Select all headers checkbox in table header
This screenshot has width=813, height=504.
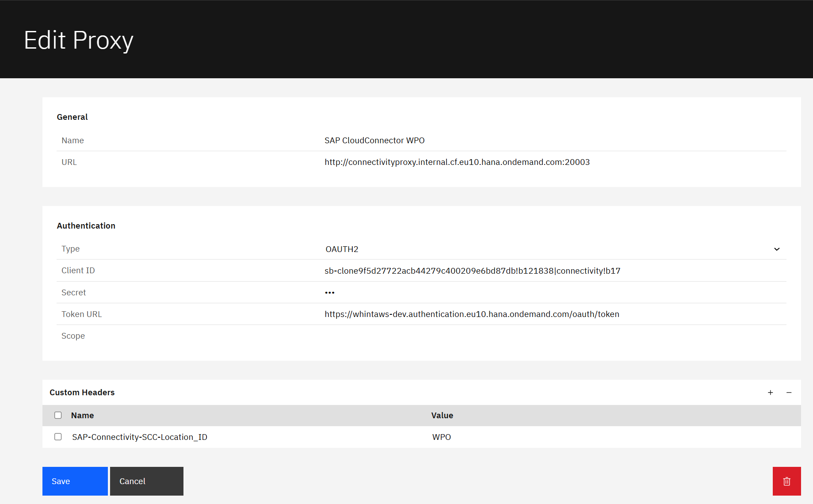58,415
